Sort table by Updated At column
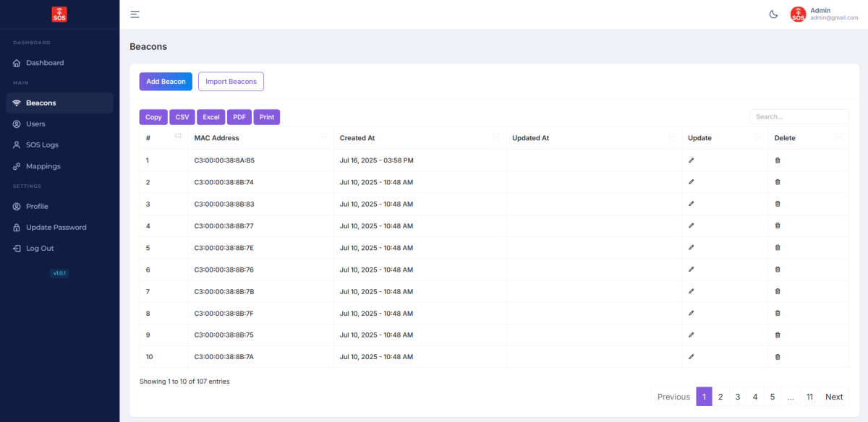The height and width of the screenshot is (422, 868). point(530,138)
